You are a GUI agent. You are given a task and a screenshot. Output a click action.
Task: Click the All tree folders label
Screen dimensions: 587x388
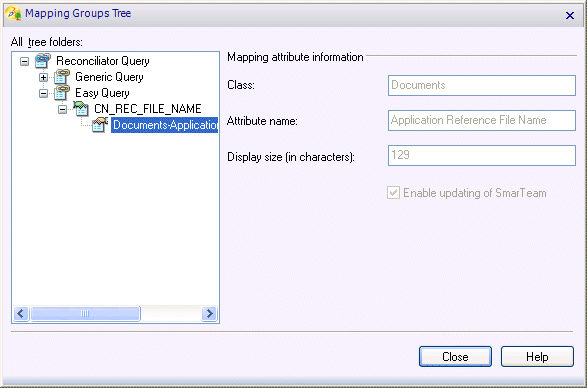(47, 42)
